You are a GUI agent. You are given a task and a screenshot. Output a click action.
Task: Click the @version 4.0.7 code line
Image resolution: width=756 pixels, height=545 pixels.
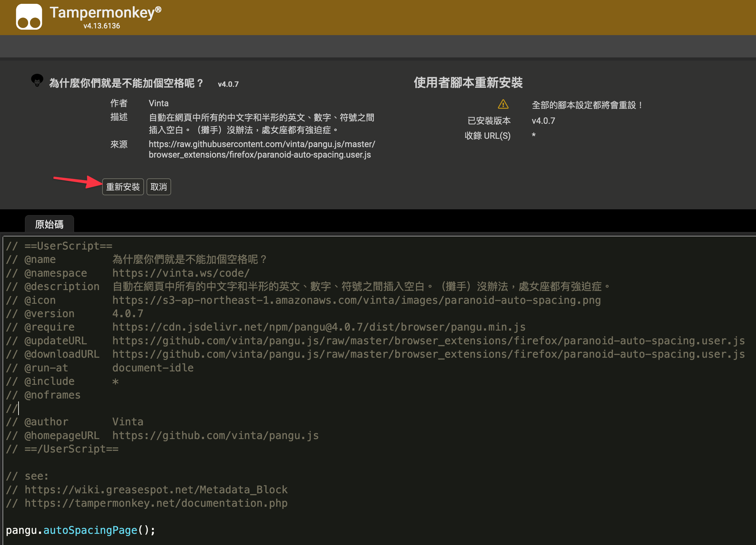[75, 313]
